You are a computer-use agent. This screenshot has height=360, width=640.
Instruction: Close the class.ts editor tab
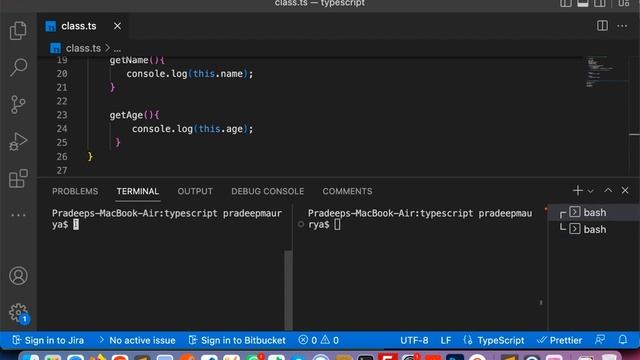click(117, 26)
